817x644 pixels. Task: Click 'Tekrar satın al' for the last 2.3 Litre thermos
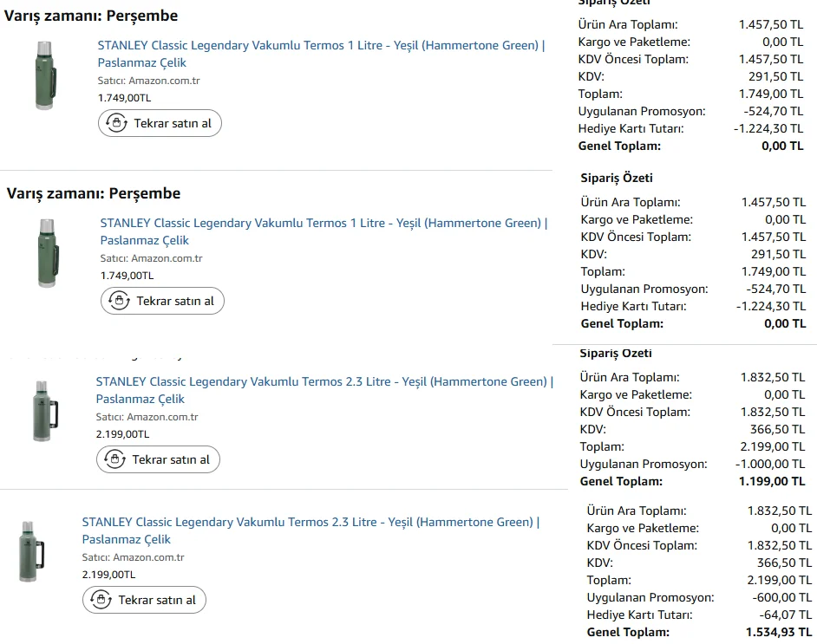tap(144, 600)
